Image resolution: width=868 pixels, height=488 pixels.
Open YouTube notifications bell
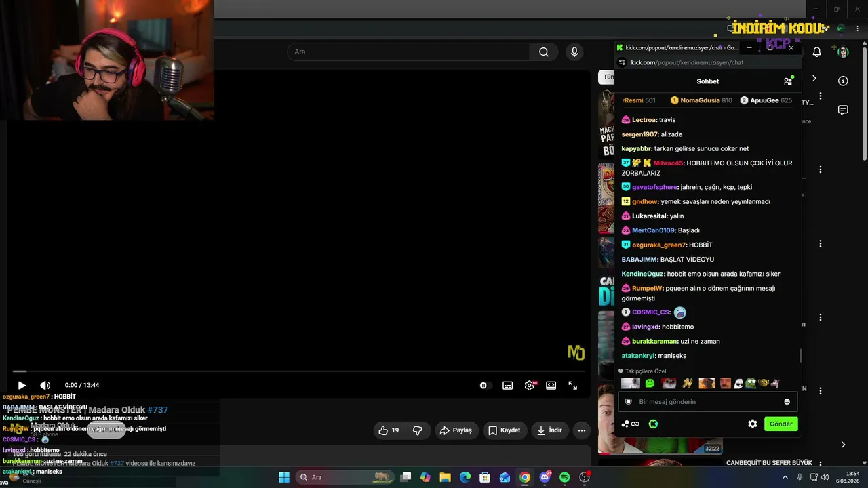(817, 52)
